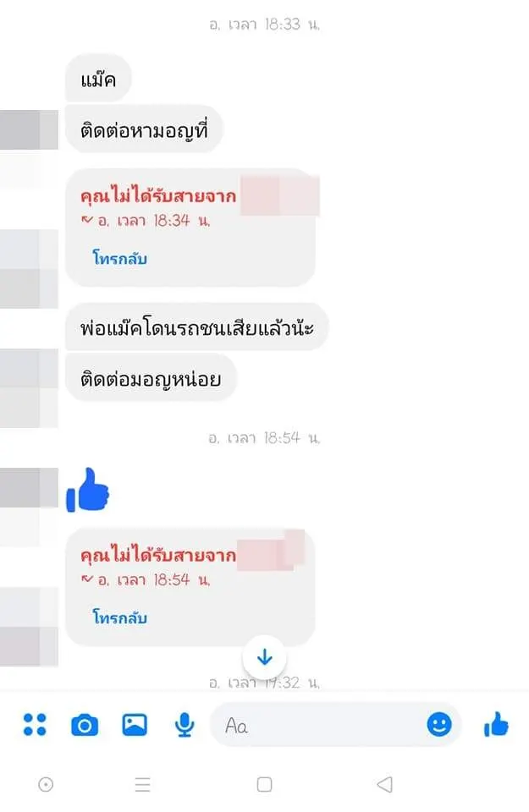The height and width of the screenshot is (812, 529).
Task: Tap the message ติดต่อมอญหน่อย
Action: (151, 378)
